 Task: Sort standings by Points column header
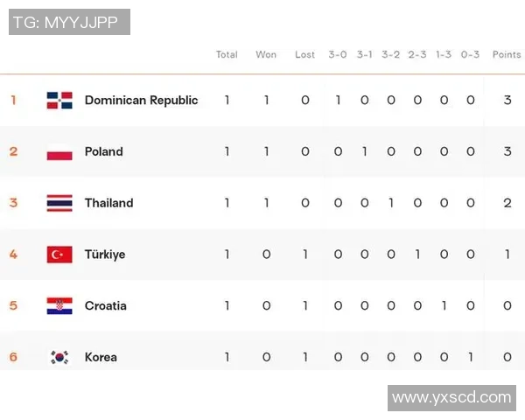[x=507, y=54]
